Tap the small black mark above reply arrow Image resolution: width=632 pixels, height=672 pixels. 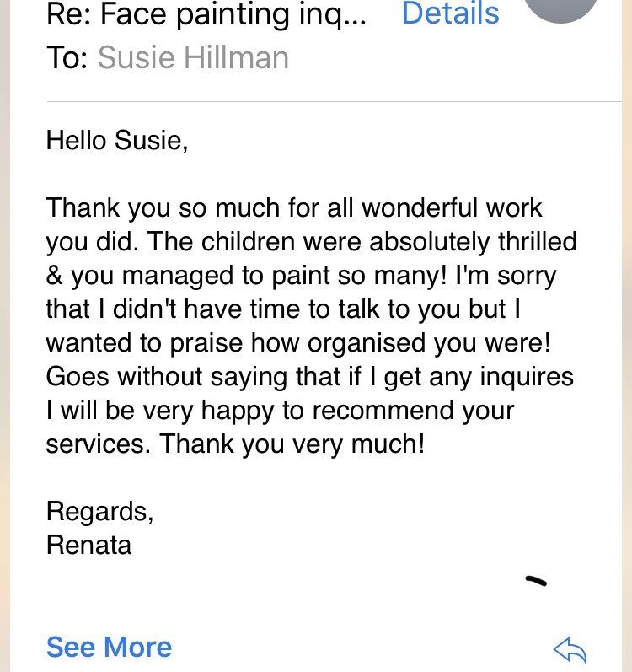click(x=536, y=581)
